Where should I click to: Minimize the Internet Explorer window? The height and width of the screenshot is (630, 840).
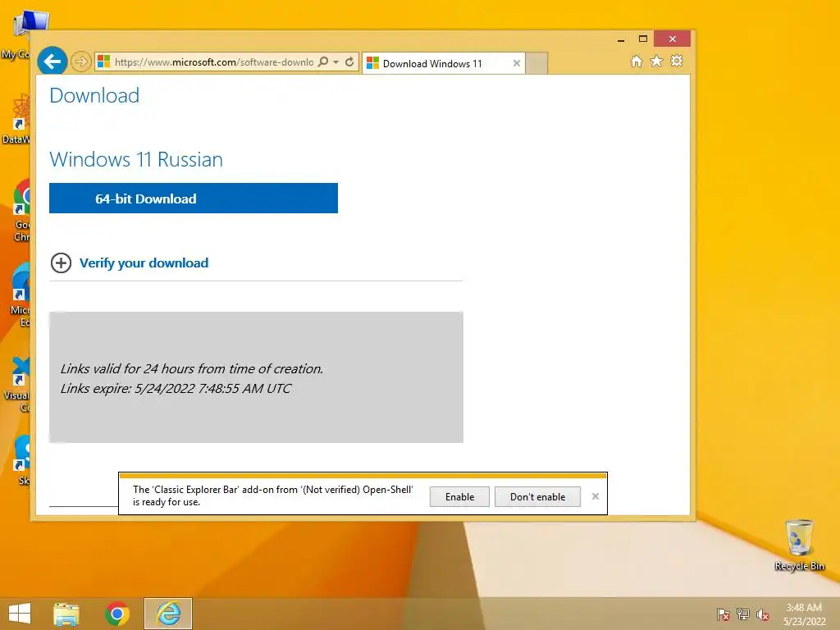pyautogui.click(x=621, y=39)
